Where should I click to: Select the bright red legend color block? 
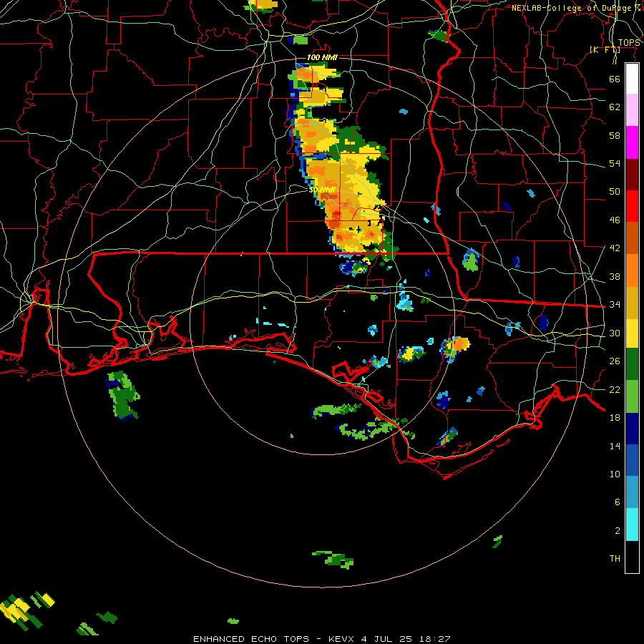coord(632,206)
